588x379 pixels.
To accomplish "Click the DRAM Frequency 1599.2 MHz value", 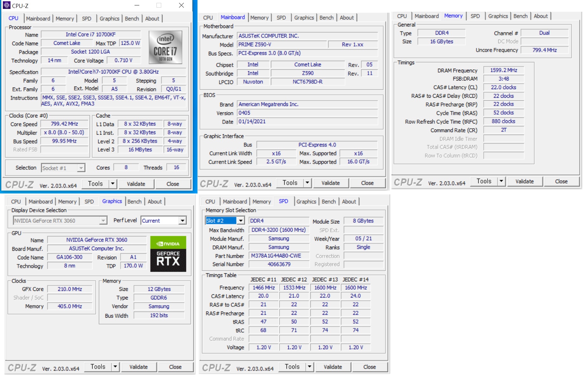I will 503,70.
